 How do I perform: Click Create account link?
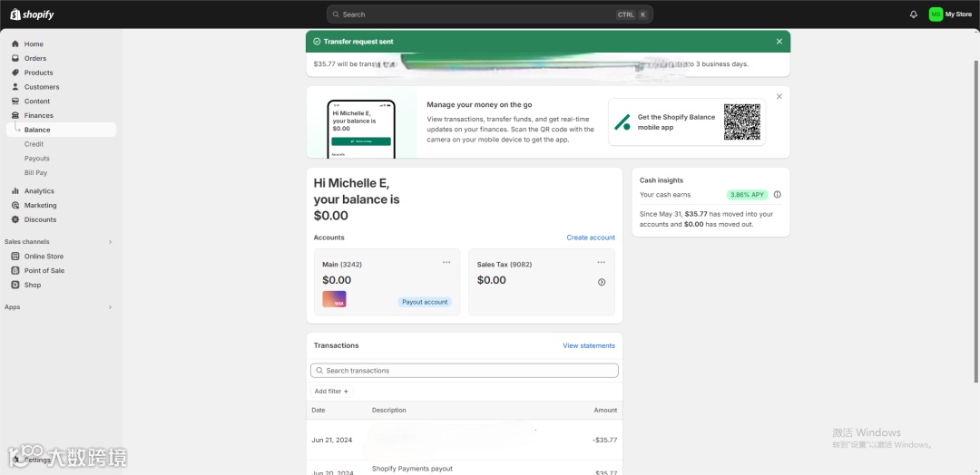(x=591, y=237)
